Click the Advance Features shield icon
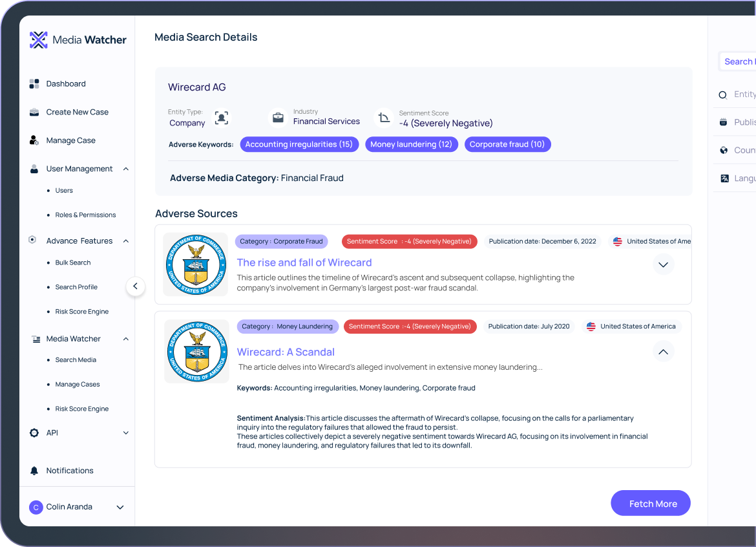Screen dimensions: 756x547 point(32,240)
